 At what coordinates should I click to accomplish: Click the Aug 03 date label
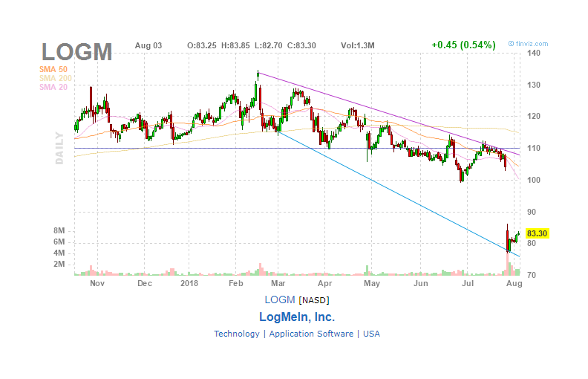coord(148,45)
